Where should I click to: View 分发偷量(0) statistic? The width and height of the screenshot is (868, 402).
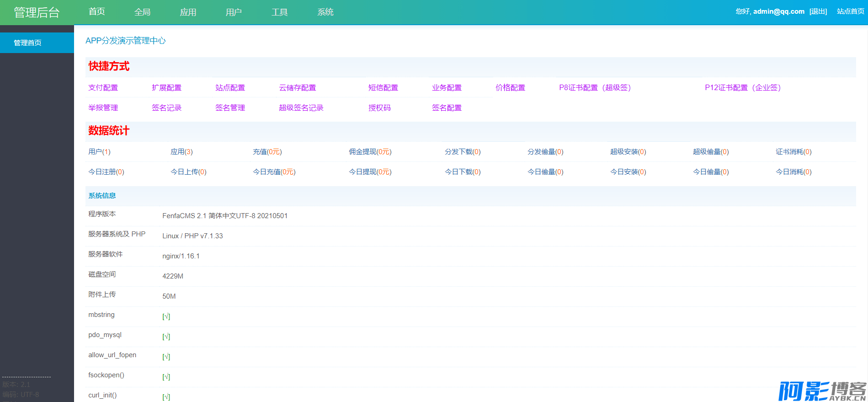546,152
